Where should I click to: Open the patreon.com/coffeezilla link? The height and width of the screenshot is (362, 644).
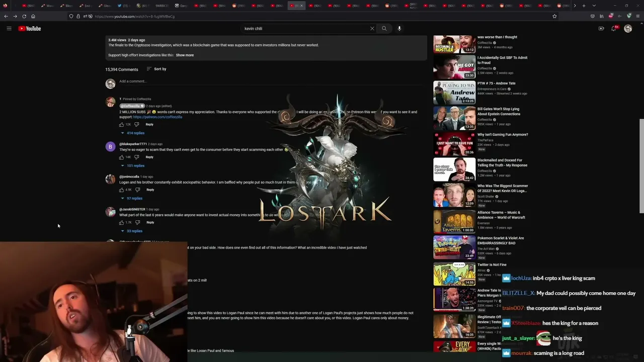click(x=157, y=117)
